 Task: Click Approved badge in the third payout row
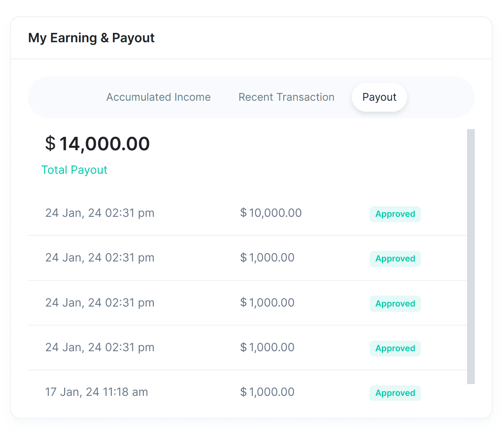coord(395,304)
